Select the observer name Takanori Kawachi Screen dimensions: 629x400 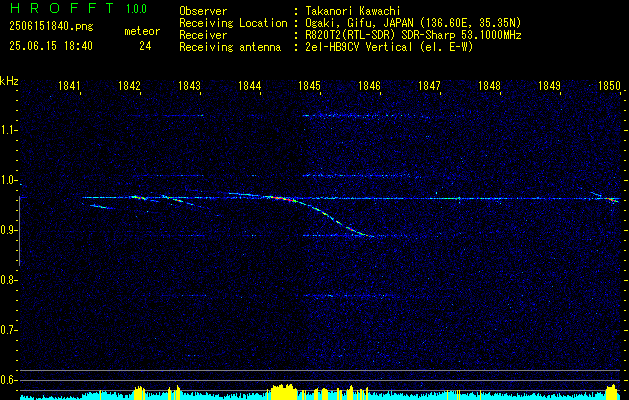pos(353,11)
